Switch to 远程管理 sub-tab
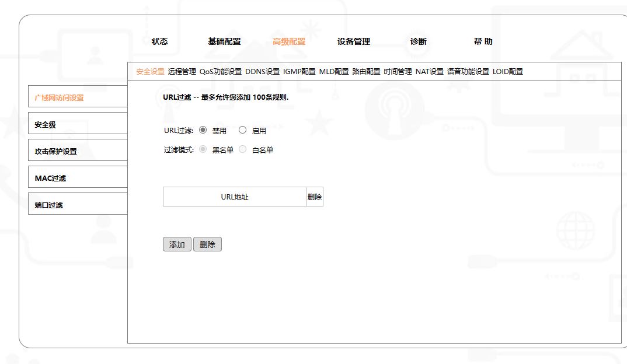 [182, 72]
